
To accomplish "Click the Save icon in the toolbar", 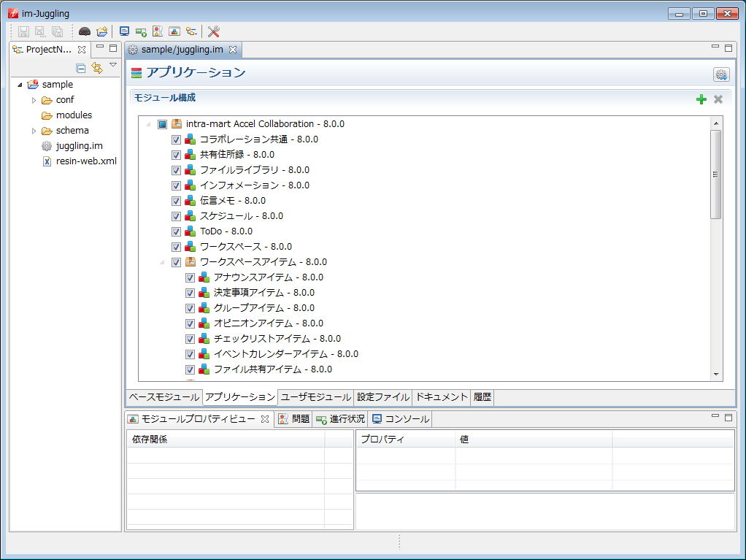I will [23, 31].
